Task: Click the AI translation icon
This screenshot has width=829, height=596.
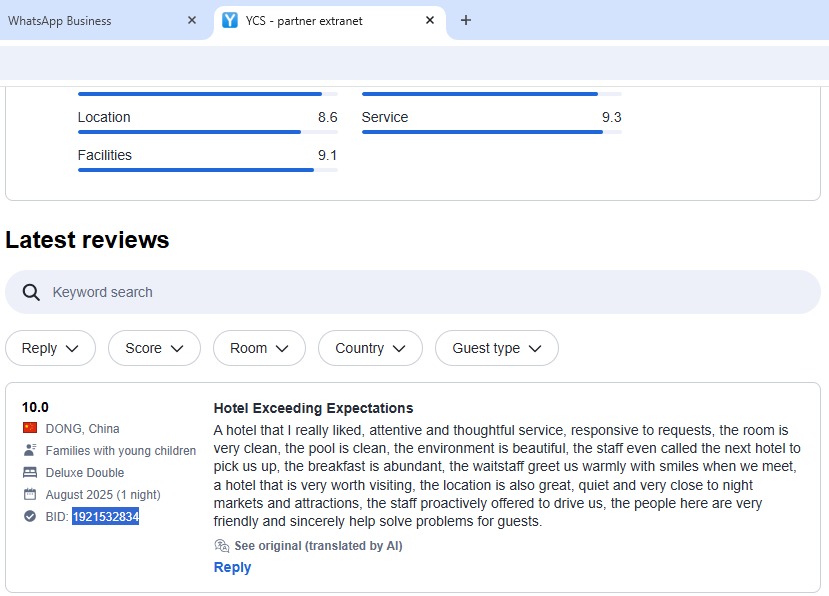Action: pyautogui.click(x=222, y=546)
